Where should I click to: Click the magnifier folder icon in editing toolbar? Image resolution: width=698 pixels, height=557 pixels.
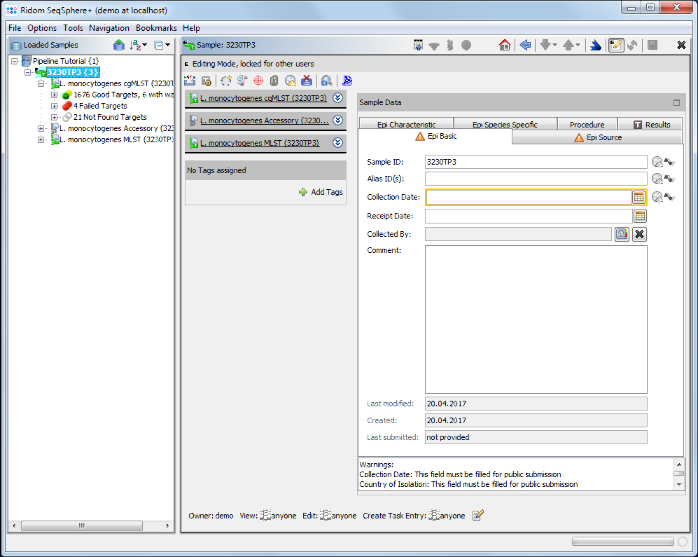coord(290,81)
